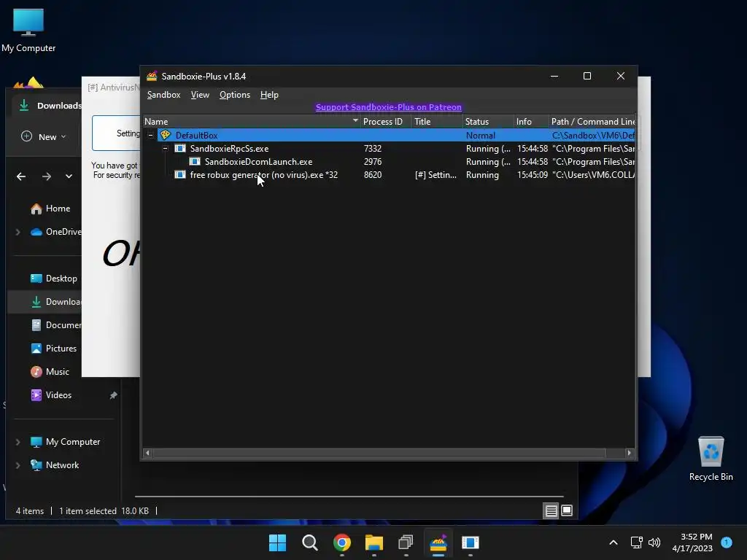Go forward in File Explorer

pos(46,176)
